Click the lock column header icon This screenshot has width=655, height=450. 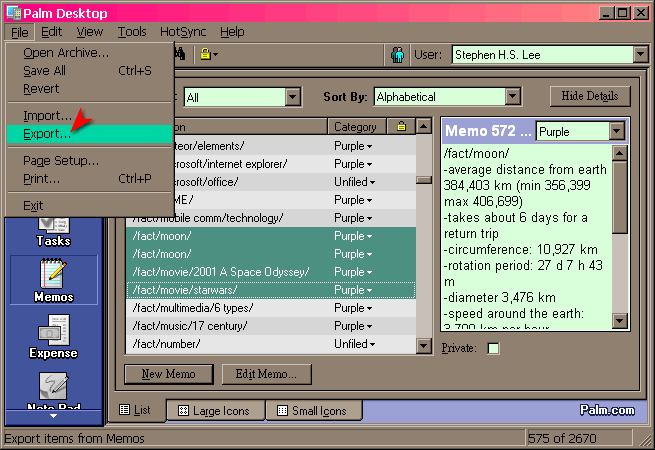pyautogui.click(x=401, y=126)
